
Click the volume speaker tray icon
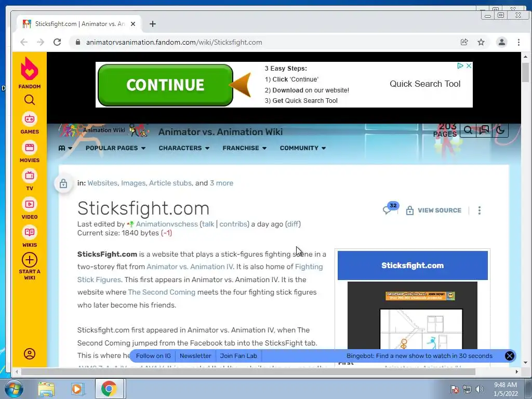[x=480, y=389]
